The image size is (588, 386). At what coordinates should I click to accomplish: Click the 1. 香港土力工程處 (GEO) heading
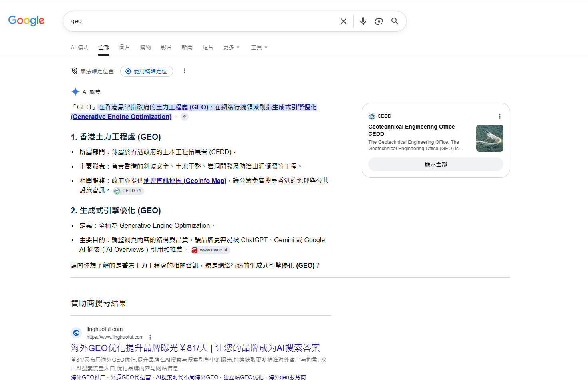coord(116,137)
